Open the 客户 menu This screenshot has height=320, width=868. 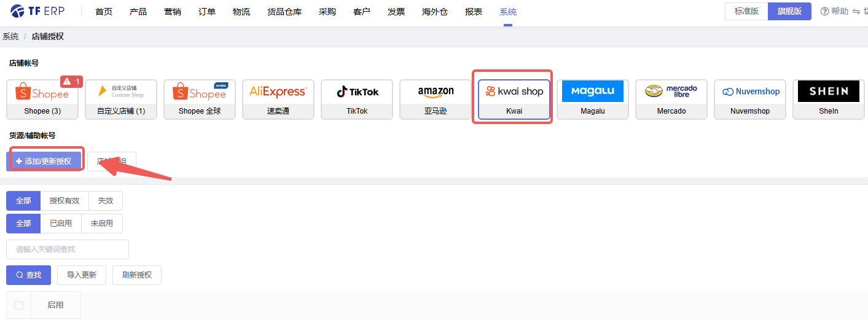(x=362, y=12)
